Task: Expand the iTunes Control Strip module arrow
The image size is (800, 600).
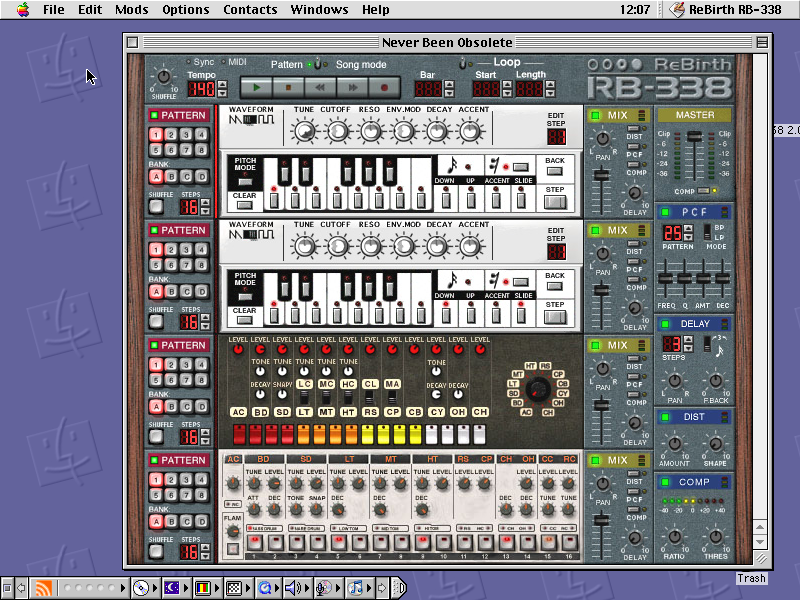Action: point(369,588)
